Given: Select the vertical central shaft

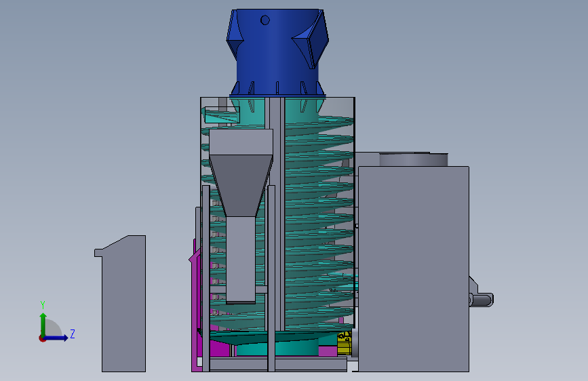Looking at the screenshot, I should (x=277, y=214).
